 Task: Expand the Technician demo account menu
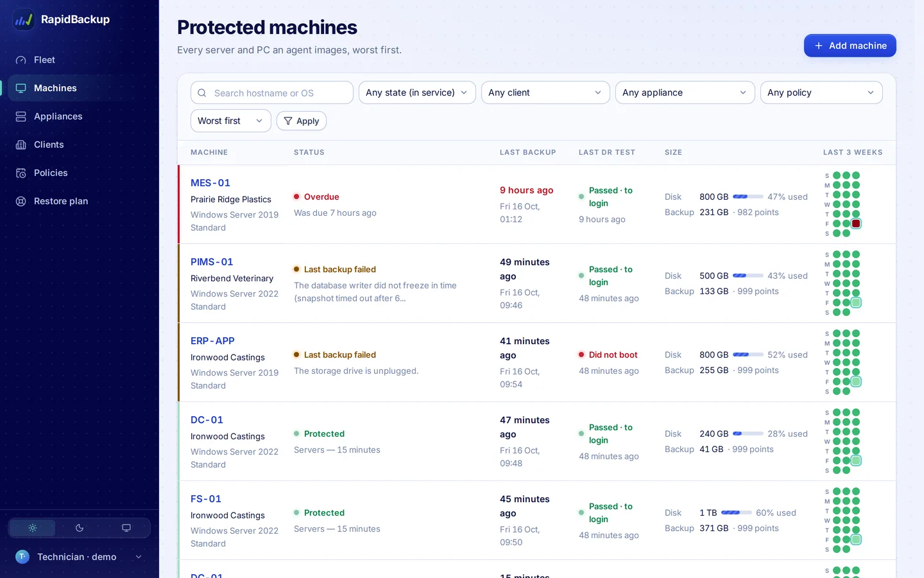coord(80,557)
